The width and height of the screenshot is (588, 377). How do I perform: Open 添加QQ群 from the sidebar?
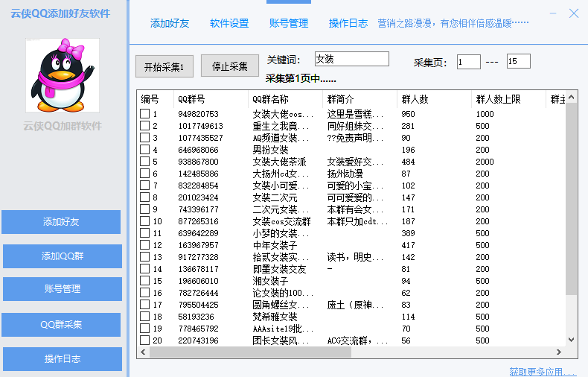tap(62, 256)
